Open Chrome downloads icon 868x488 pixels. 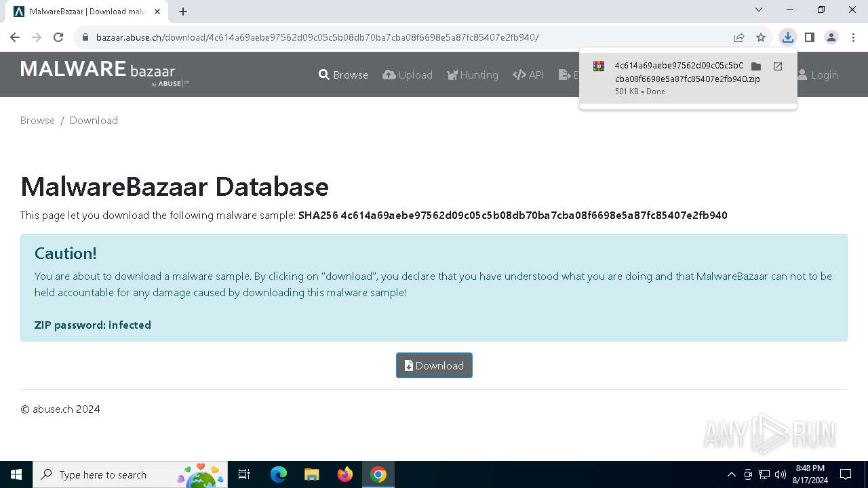tap(787, 37)
